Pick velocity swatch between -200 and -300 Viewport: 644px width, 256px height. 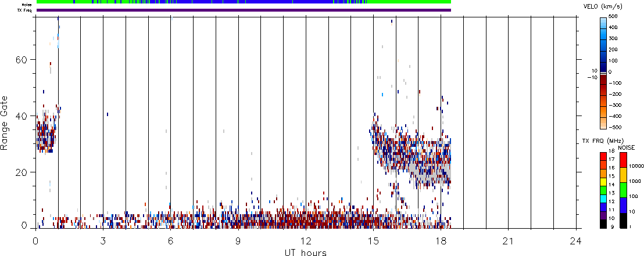[603, 100]
